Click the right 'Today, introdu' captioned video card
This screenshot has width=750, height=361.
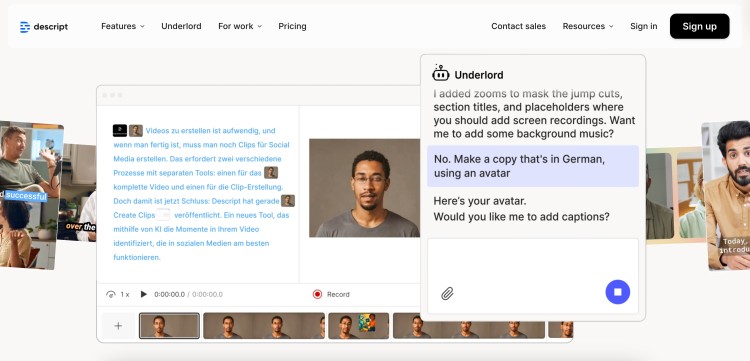point(726,195)
